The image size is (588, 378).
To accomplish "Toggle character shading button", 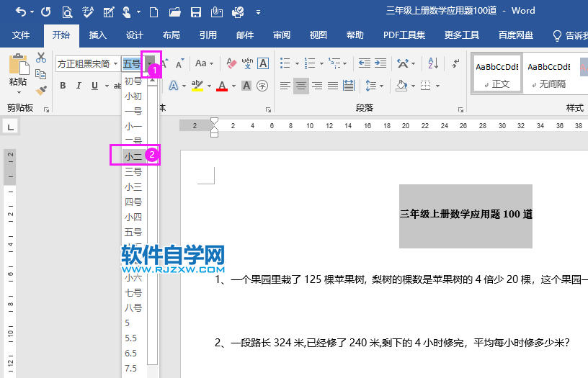I will (x=246, y=86).
